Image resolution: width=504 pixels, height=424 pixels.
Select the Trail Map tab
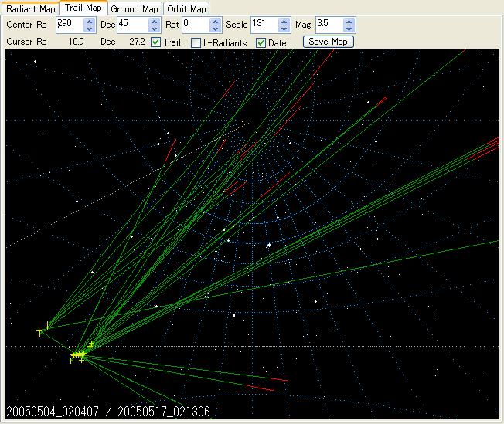pos(83,8)
